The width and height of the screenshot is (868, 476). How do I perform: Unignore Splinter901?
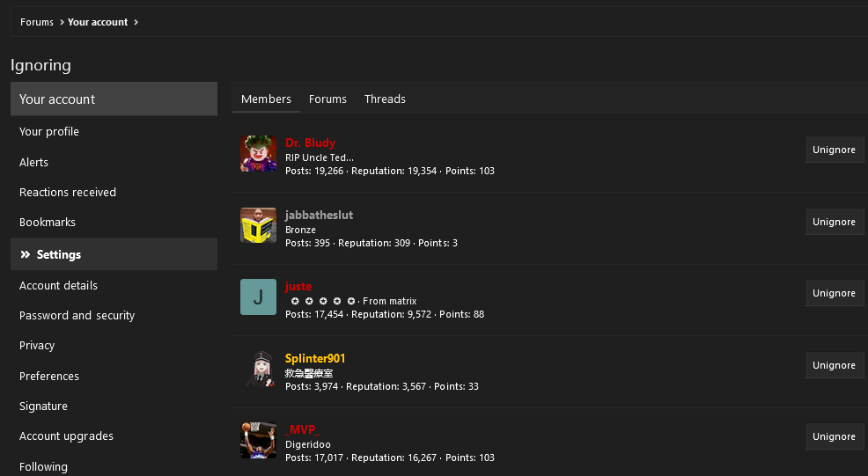coord(834,365)
